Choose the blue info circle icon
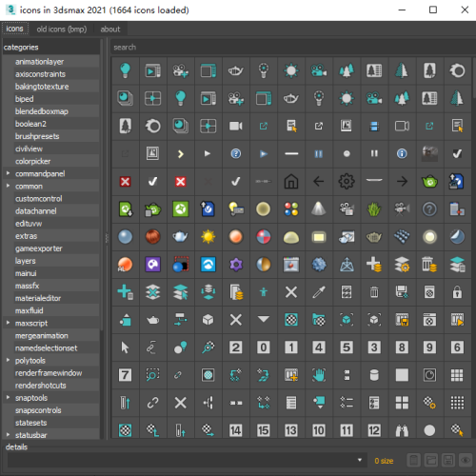 click(x=402, y=154)
